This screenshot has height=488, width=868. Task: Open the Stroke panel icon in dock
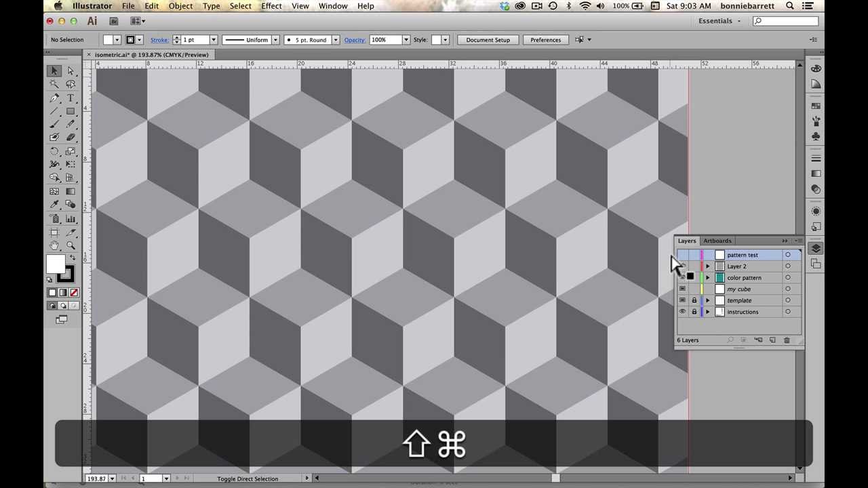[x=816, y=159]
